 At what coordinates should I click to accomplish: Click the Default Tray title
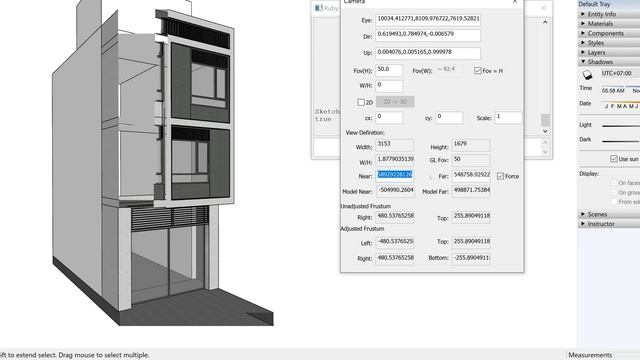tap(594, 4)
